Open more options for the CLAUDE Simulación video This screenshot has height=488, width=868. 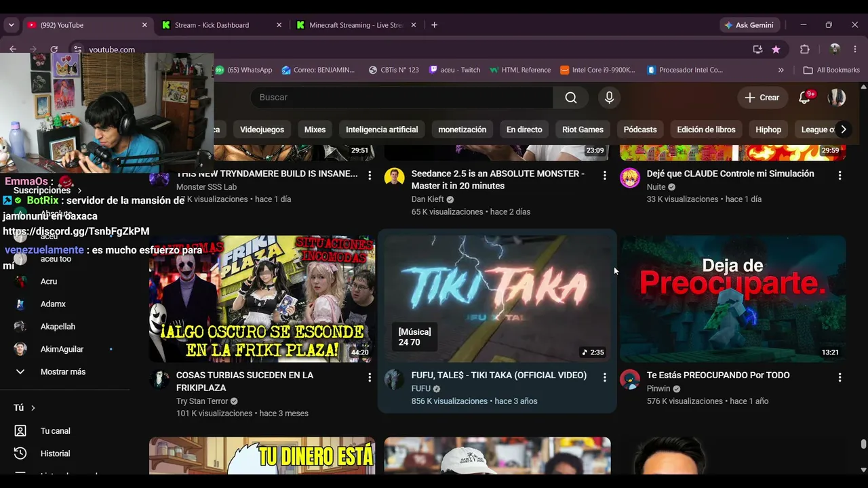point(840,175)
